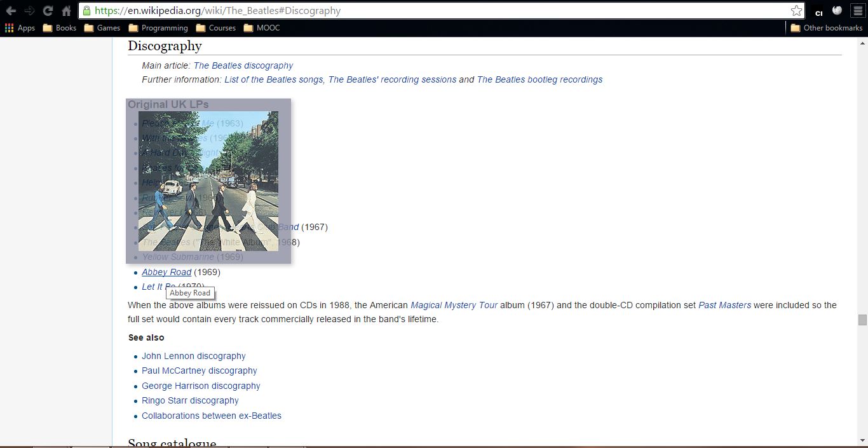The image size is (868, 448).
Task: Open The Beatles bootleg recordings link
Action: [539, 79]
